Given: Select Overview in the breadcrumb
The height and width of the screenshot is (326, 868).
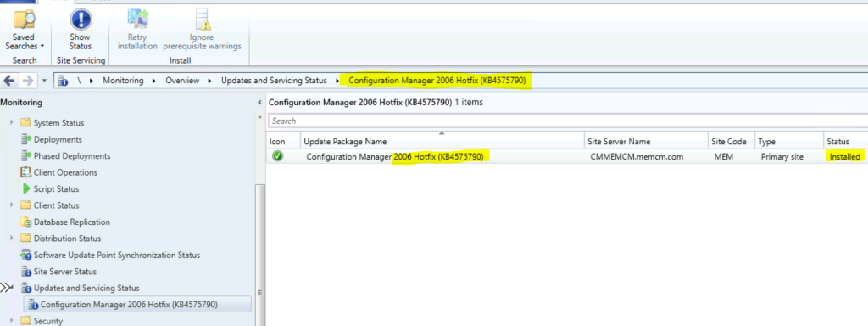Looking at the screenshot, I should click(182, 81).
